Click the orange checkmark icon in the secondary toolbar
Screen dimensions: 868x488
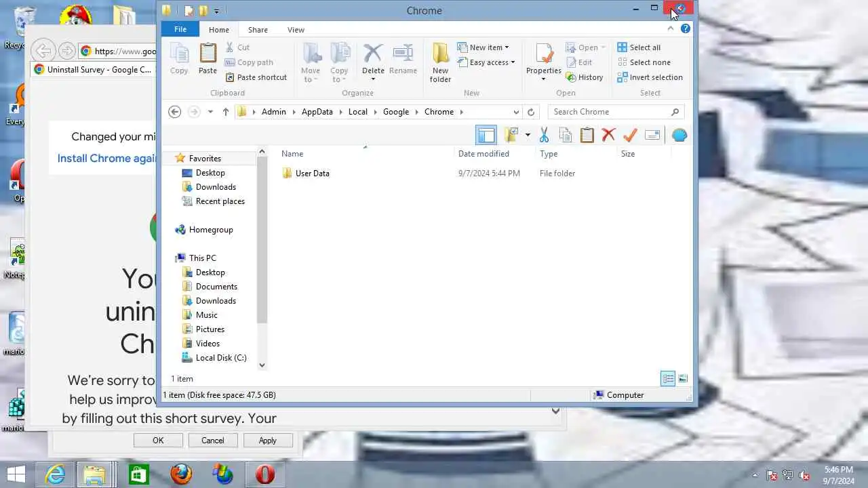coord(630,135)
